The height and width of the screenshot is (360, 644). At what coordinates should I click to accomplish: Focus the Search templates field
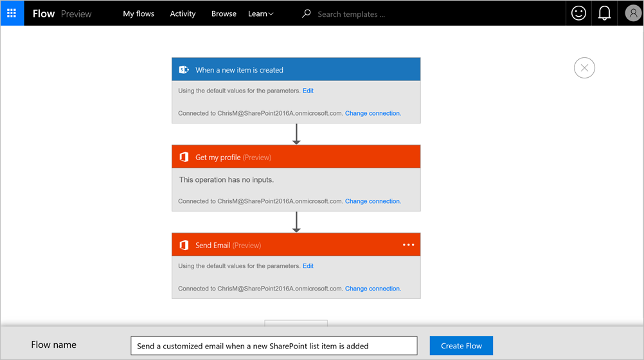coord(351,14)
